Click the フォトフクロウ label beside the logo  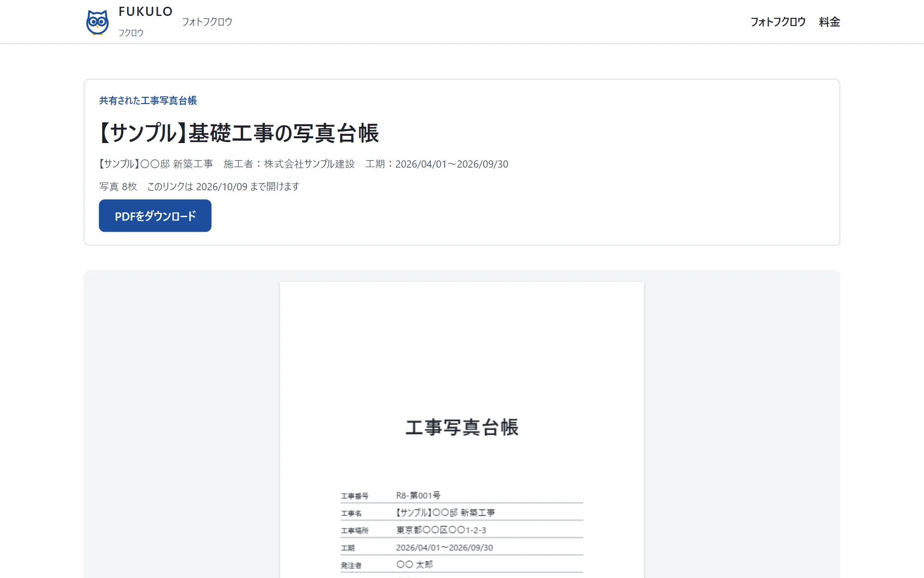[207, 22]
